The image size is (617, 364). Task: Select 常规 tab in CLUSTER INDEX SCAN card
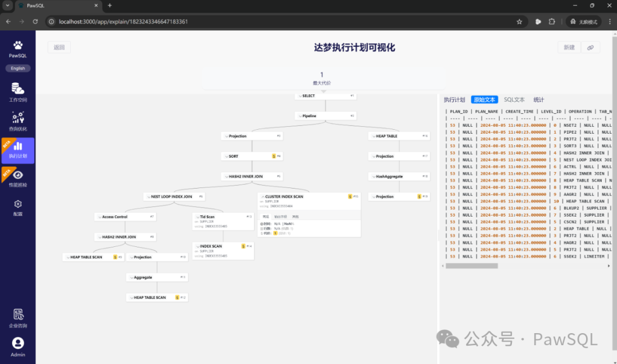click(x=266, y=217)
